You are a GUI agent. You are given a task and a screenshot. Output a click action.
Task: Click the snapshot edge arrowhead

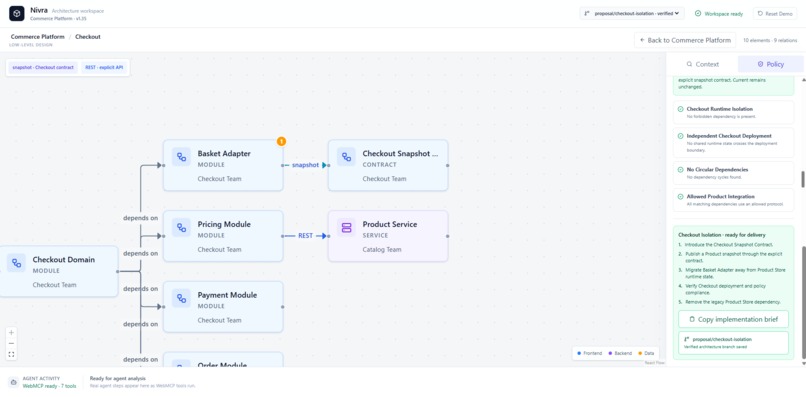[325, 165]
